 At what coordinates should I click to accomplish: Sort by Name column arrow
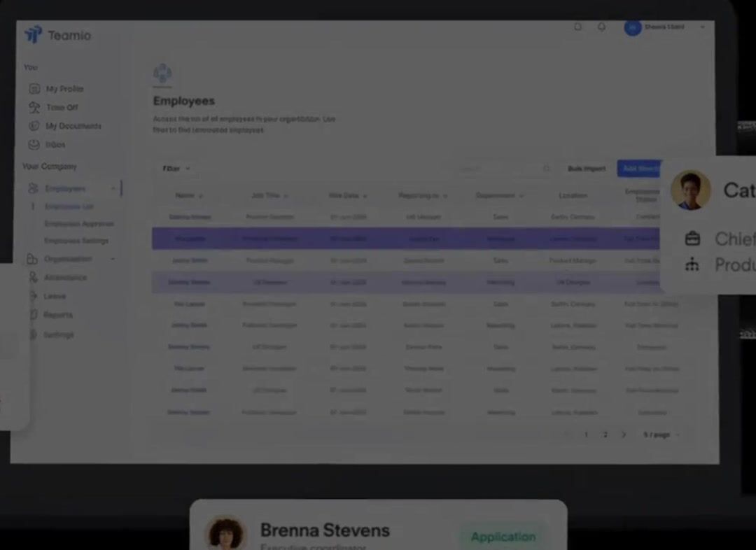[x=201, y=196]
